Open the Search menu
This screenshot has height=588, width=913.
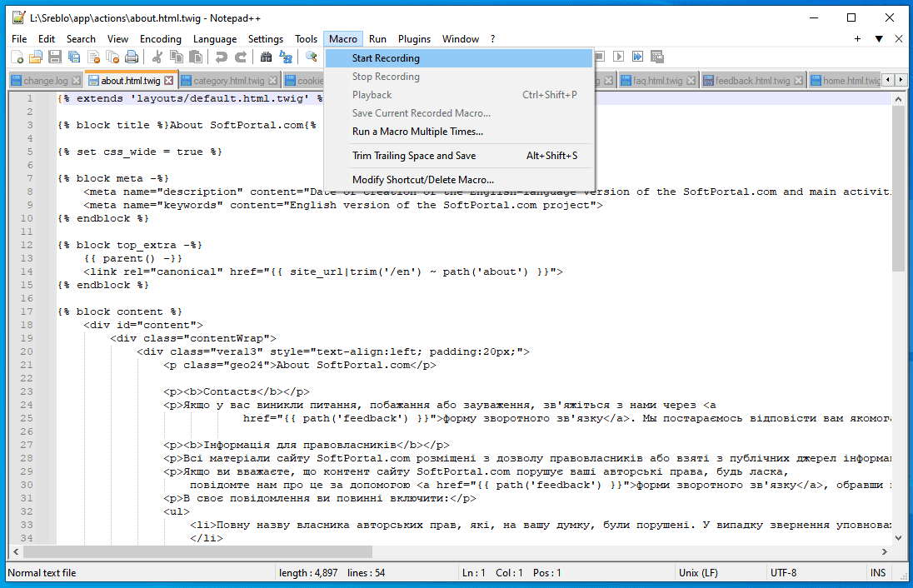[81, 39]
